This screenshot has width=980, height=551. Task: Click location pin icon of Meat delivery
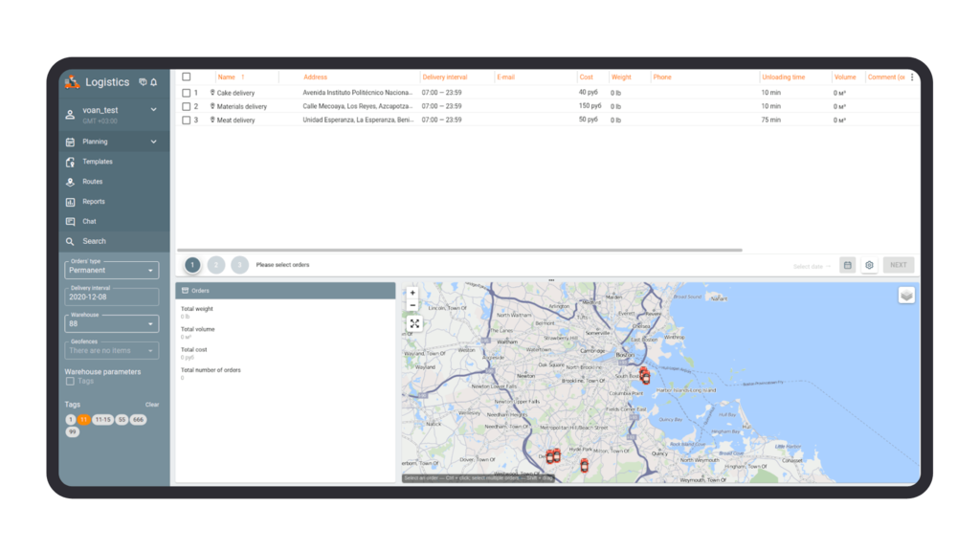212,120
